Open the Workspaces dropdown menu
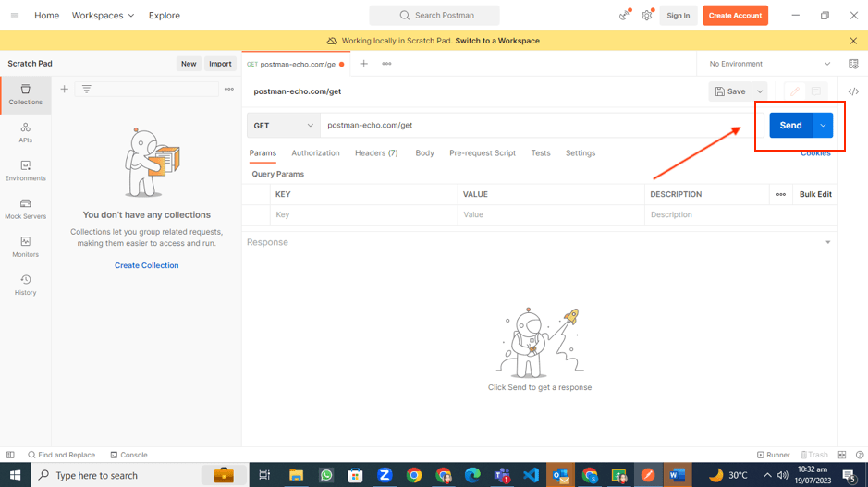Viewport: 868px width, 487px height. (103, 16)
